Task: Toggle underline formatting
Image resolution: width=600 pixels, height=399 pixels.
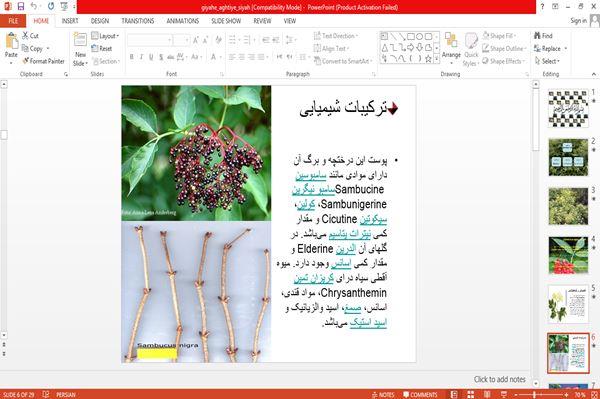Action: point(151,57)
